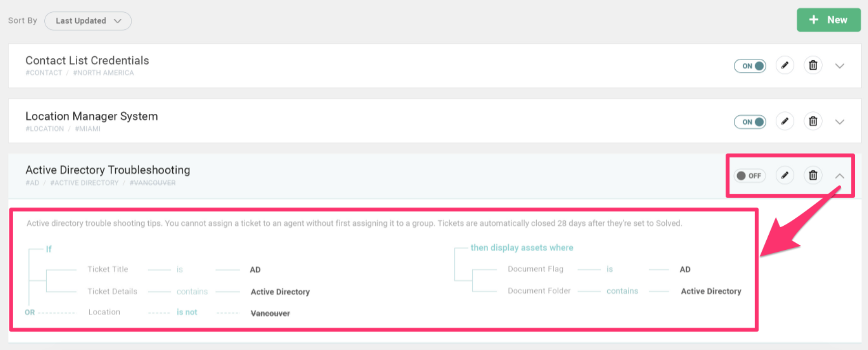This screenshot has height=350, width=868.
Task: Open the Sort By Last Updated dropdown
Action: [88, 21]
